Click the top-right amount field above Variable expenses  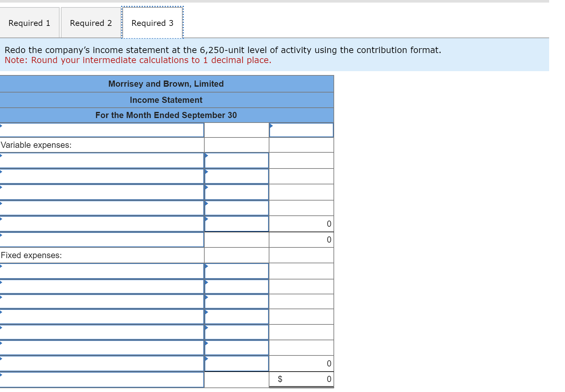pyautogui.click(x=301, y=130)
